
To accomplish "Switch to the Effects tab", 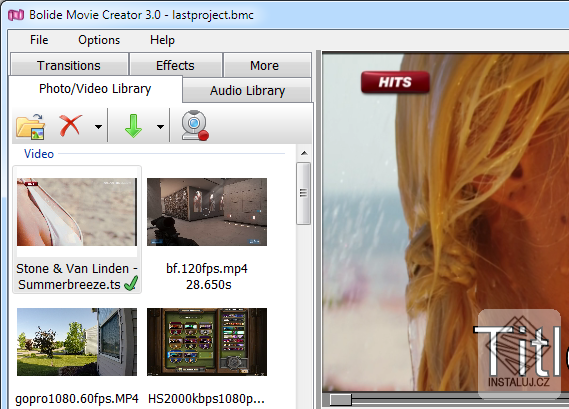I will point(176,65).
